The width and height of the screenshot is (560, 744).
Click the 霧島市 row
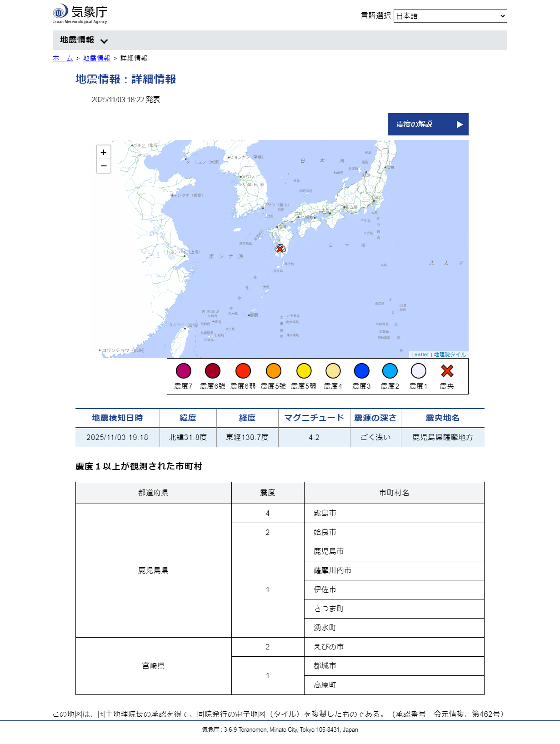pos(394,513)
